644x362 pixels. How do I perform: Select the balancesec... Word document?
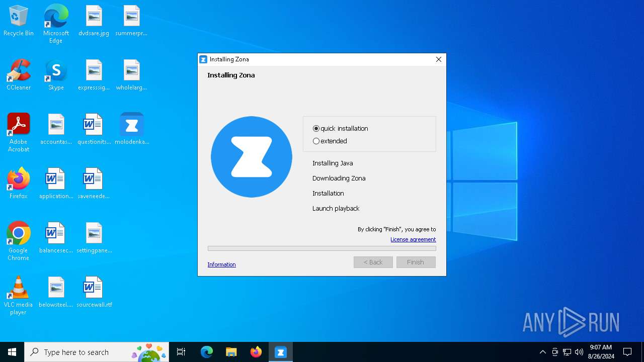[56, 238]
